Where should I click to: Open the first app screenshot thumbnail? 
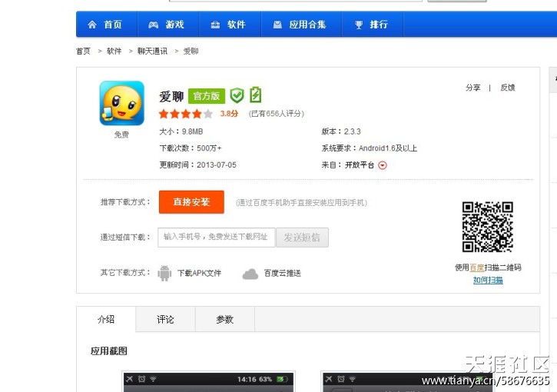[208, 382]
